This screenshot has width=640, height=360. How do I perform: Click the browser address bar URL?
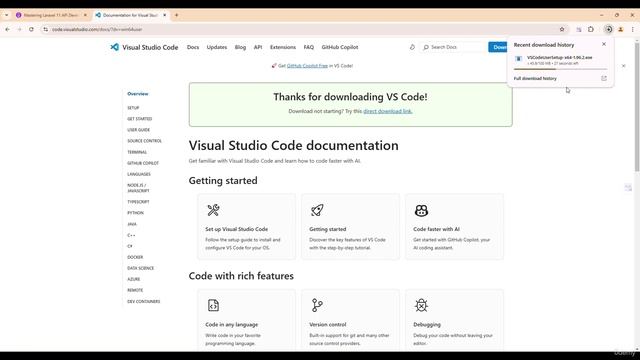tap(97, 29)
